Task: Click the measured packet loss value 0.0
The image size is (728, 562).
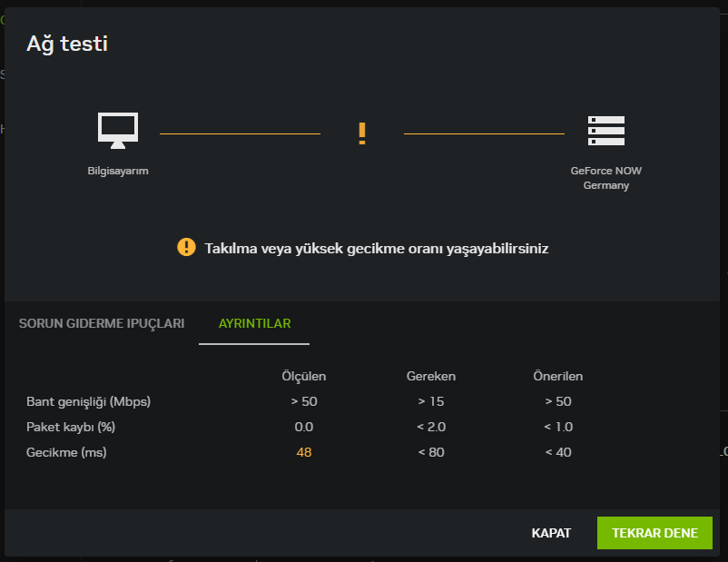Action: click(304, 427)
